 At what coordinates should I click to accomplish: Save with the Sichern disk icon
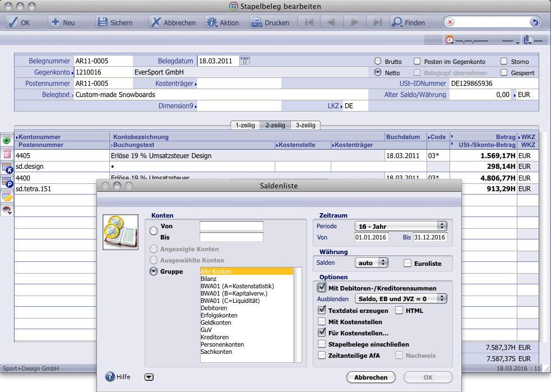tap(115, 22)
